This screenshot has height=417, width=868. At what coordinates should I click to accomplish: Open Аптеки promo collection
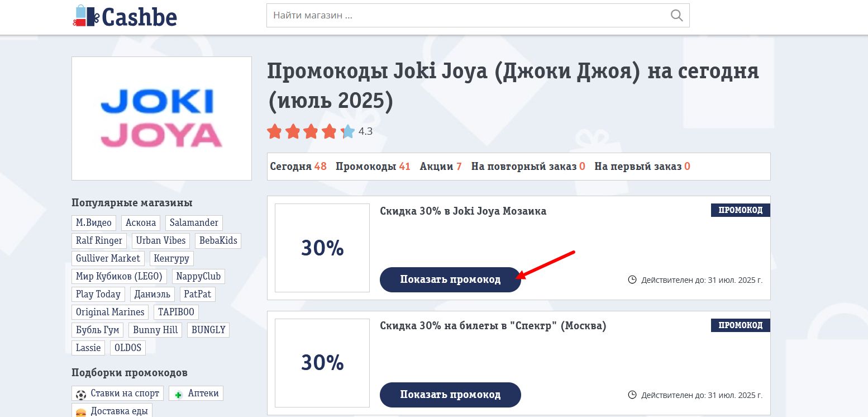(x=196, y=394)
